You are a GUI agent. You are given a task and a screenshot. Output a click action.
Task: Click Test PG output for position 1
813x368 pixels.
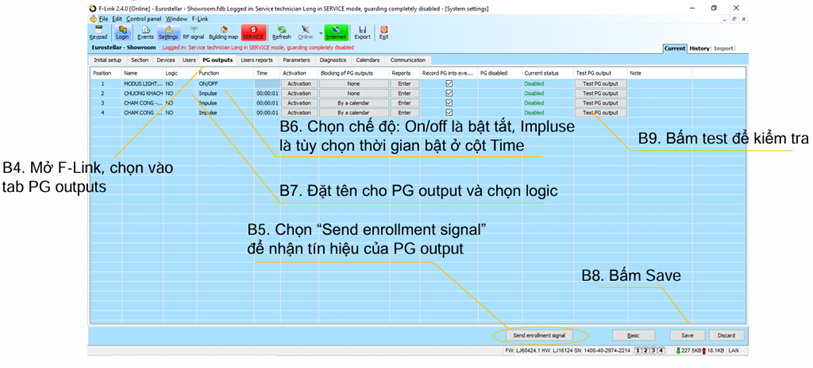(600, 83)
